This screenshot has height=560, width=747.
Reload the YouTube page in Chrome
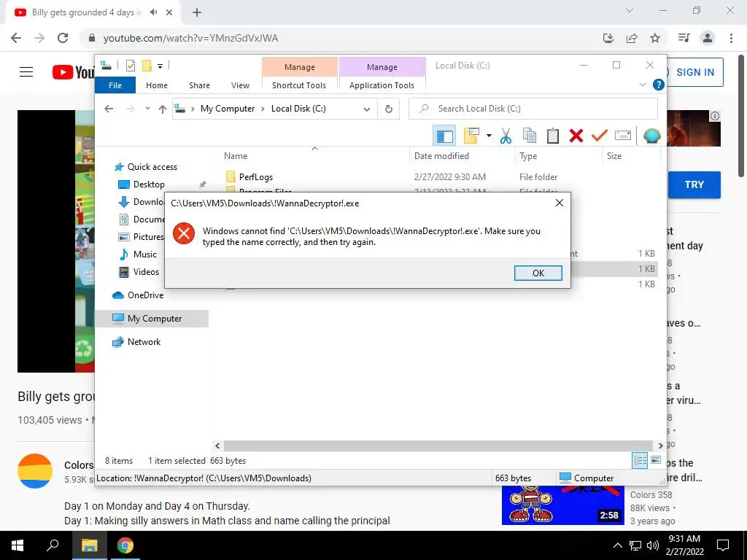(63, 38)
